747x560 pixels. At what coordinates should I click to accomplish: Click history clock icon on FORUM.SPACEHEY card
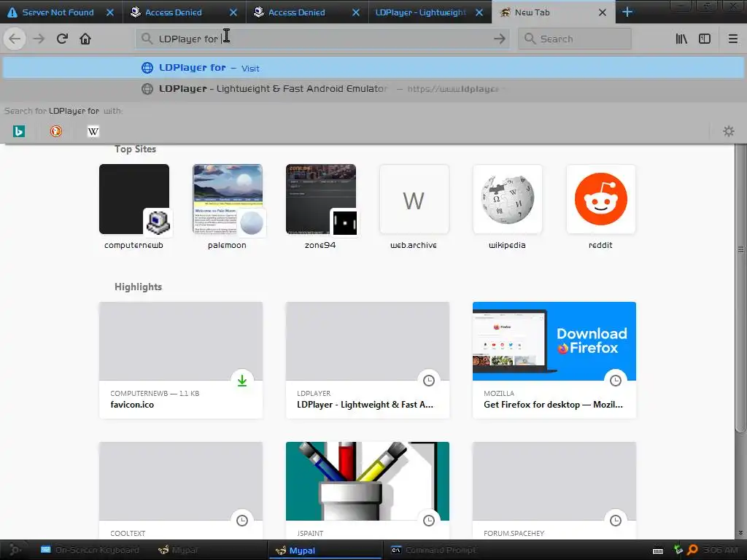616,521
